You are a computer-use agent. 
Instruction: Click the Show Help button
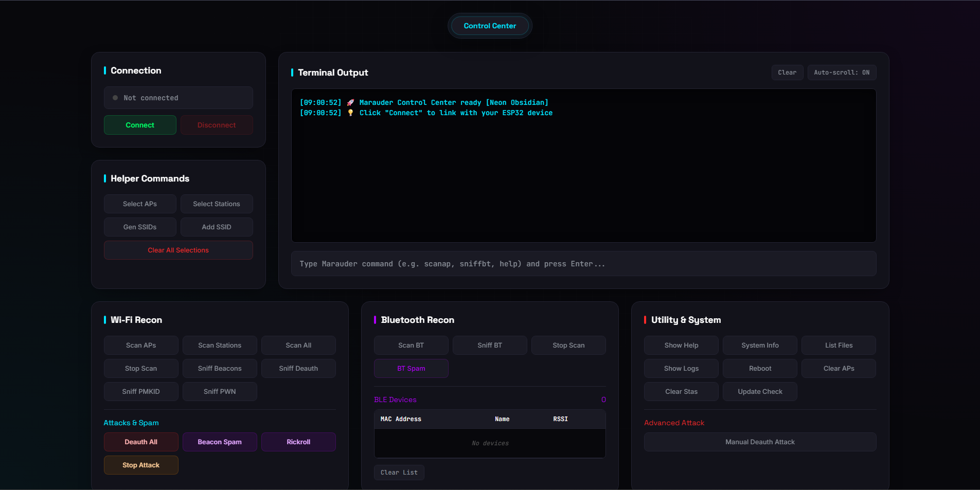(x=681, y=346)
